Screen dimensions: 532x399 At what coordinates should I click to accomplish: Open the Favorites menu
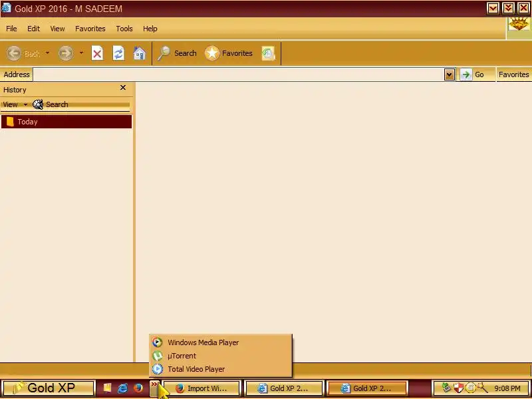coord(90,29)
